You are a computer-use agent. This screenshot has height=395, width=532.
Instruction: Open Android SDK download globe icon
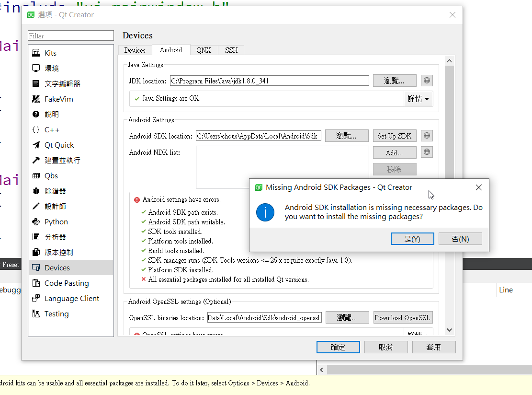(x=427, y=136)
